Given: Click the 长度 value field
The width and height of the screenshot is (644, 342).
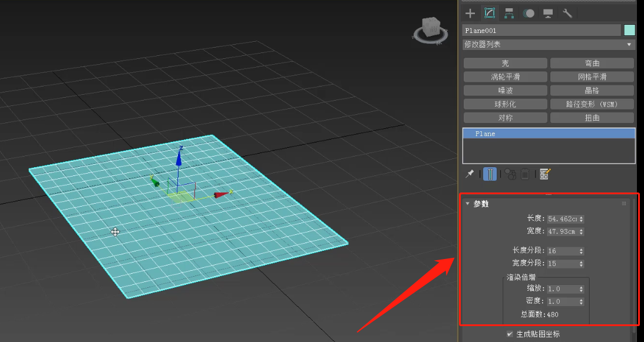Looking at the screenshot, I should click(563, 219).
